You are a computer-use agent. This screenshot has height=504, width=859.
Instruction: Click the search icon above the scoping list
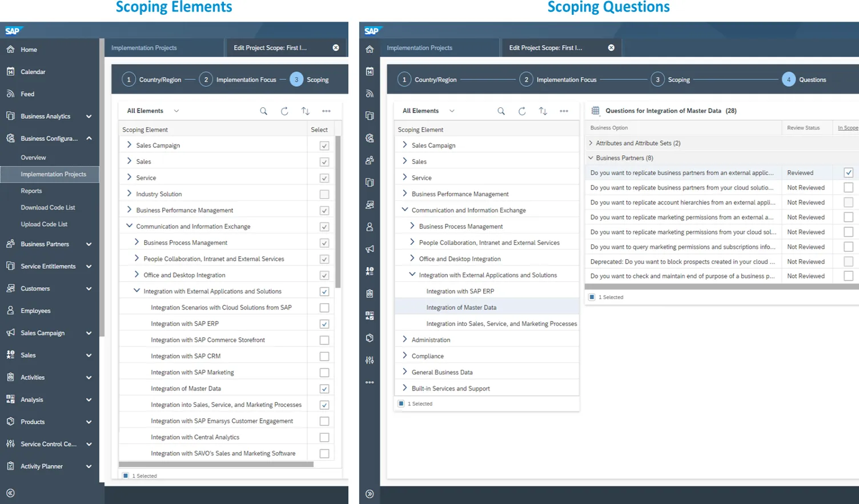263,111
